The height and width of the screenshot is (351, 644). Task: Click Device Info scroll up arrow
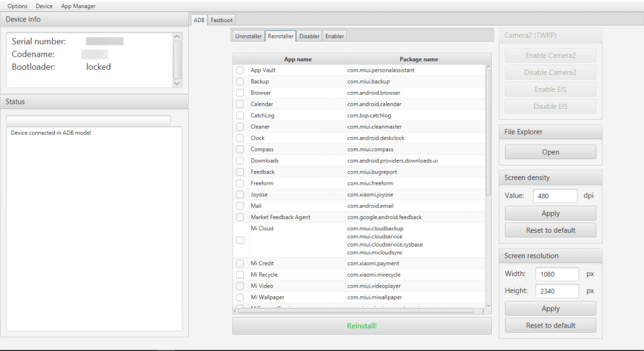(x=177, y=36)
